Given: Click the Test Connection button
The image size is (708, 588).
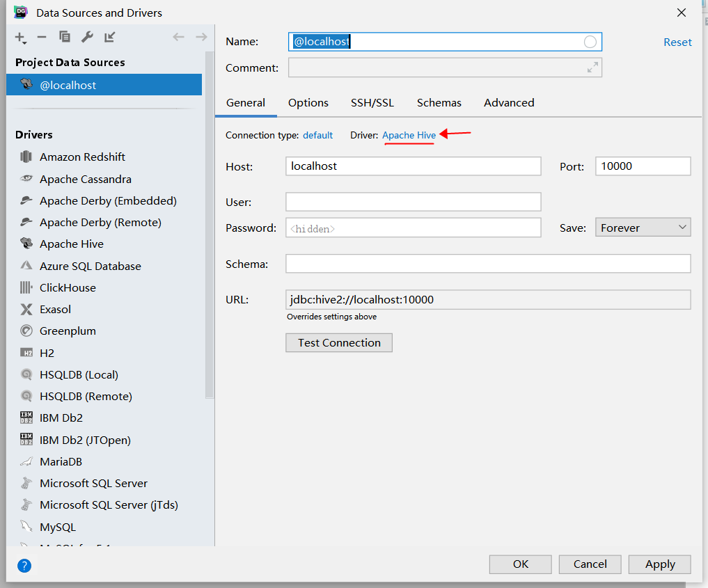Looking at the screenshot, I should pyautogui.click(x=339, y=342).
